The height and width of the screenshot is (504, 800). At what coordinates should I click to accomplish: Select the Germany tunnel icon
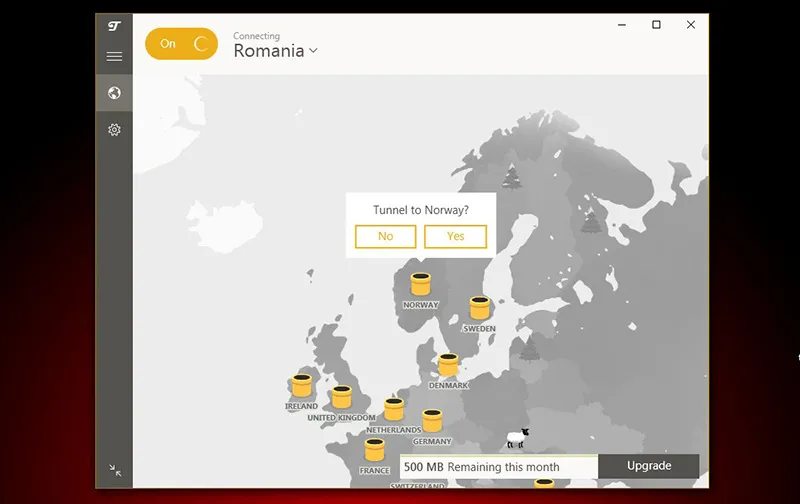click(x=432, y=420)
